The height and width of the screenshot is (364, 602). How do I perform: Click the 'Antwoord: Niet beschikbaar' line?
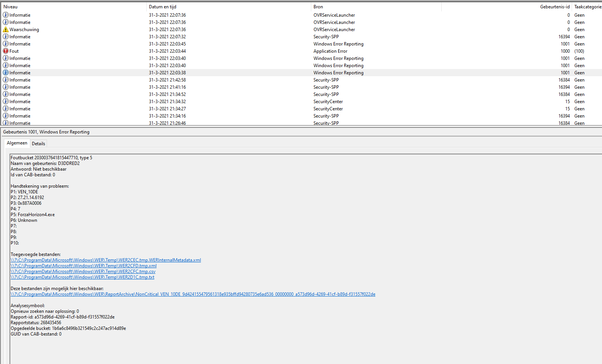(38, 169)
